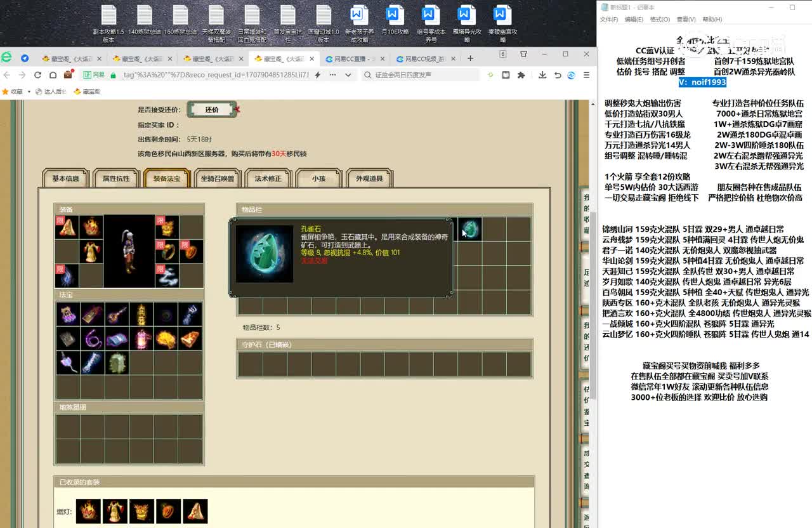Screen dimensions: 812x528
Task: Open the address bar three-dots menu
Action: point(332,75)
